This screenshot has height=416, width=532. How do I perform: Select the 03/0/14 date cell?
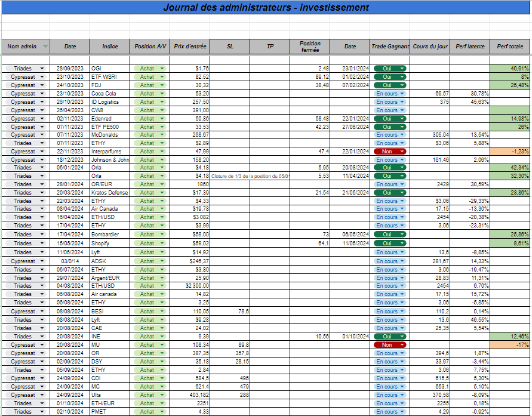tap(70, 261)
